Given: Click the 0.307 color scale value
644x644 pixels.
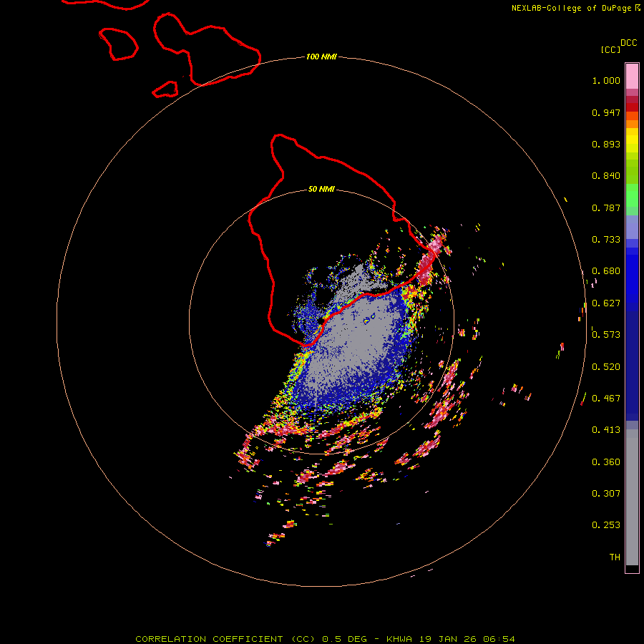Looking at the screenshot, I should 606,494.
